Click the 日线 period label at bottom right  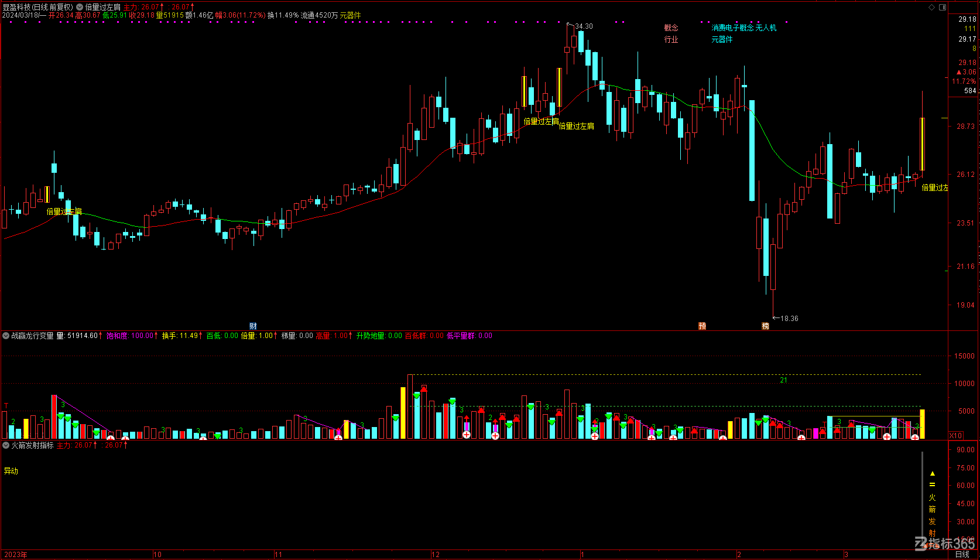962,554
